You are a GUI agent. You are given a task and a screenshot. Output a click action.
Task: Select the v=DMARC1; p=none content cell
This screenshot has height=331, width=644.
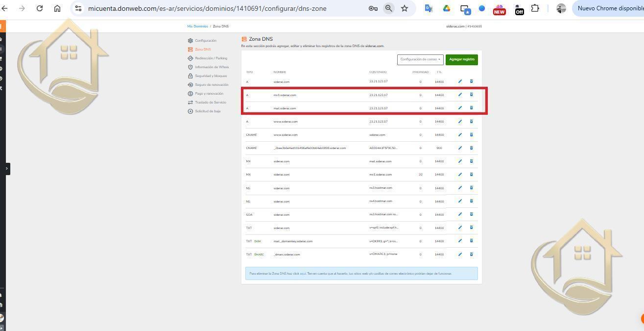pos(383,254)
